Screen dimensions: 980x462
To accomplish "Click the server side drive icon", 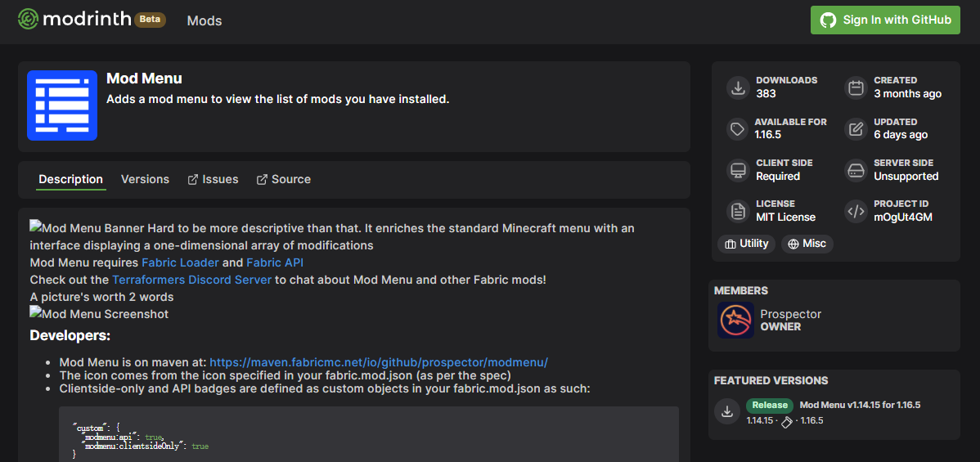I will (x=856, y=170).
